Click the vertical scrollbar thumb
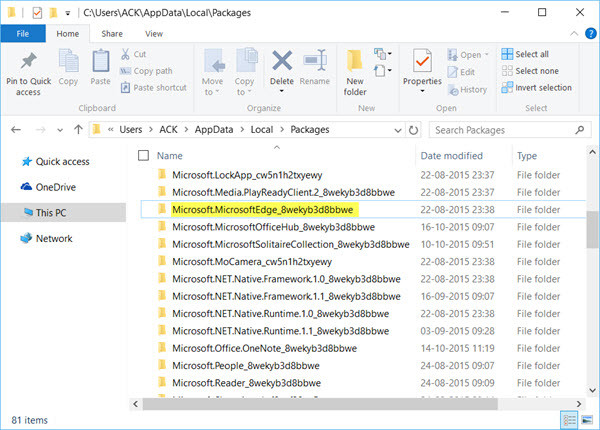This screenshot has height=430, width=600. pos(592,229)
